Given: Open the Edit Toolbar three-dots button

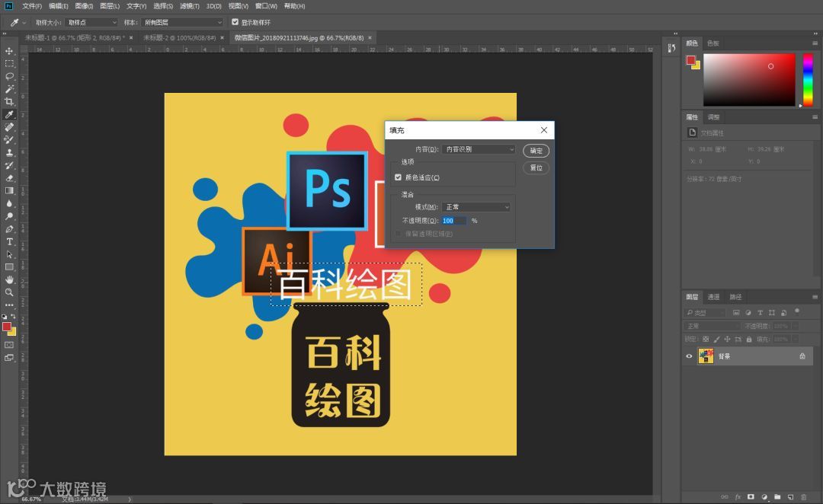Looking at the screenshot, I should click(9, 305).
